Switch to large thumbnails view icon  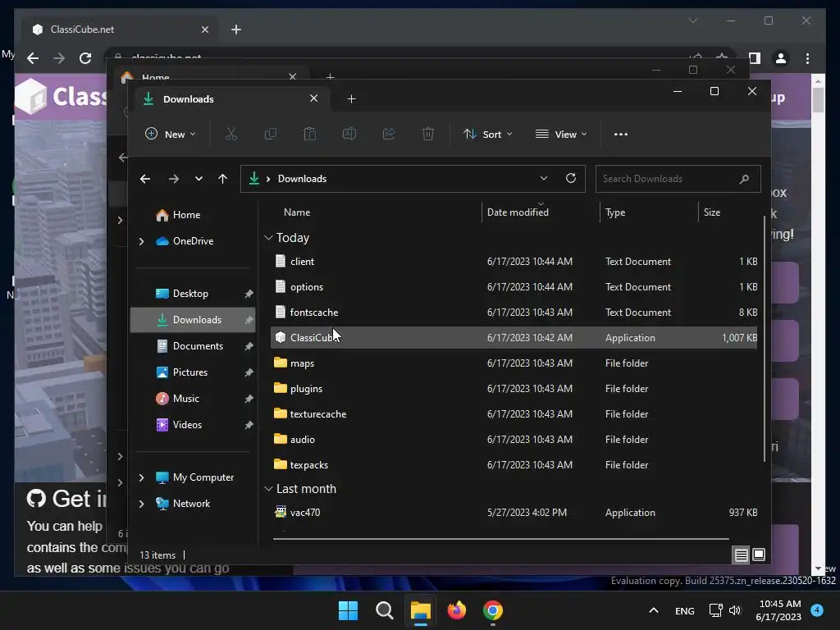click(x=759, y=555)
